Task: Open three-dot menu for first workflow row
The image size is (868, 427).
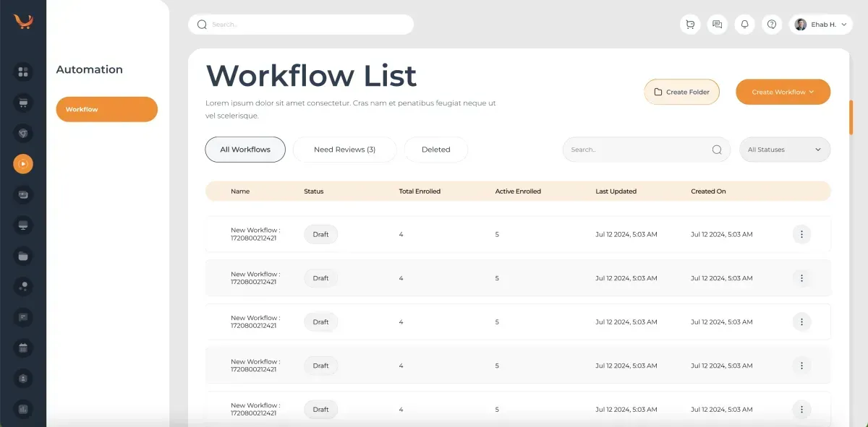Action: click(x=801, y=234)
